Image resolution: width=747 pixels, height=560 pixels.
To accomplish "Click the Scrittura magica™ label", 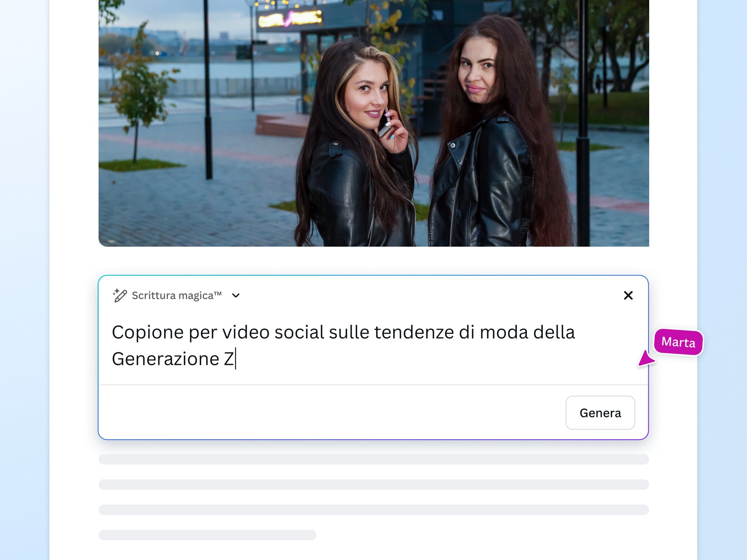I will coord(176,296).
